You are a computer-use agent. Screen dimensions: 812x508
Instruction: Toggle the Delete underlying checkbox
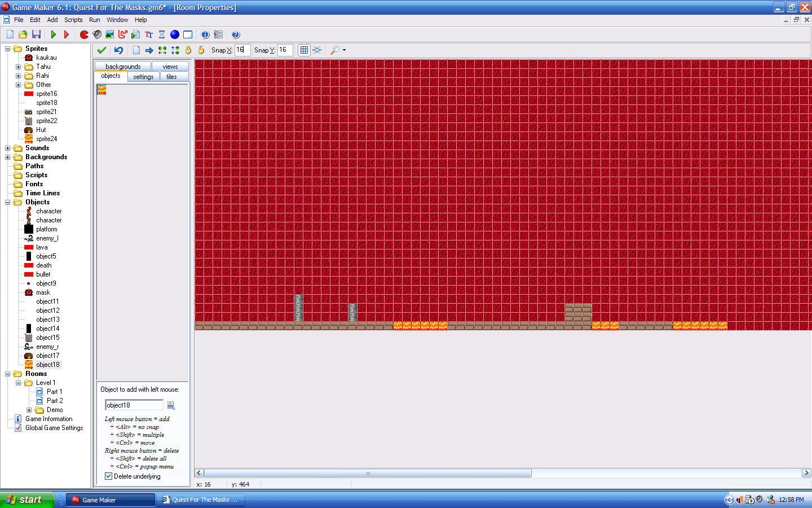coord(109,476)
